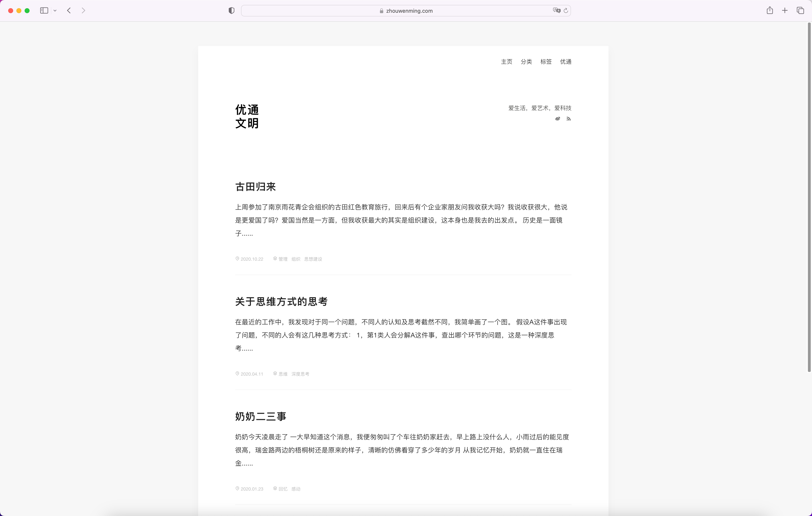The width and height of the screenshot is (812, 516).
Task: Select the 组织 tag
Action: [x=296, y=259]
